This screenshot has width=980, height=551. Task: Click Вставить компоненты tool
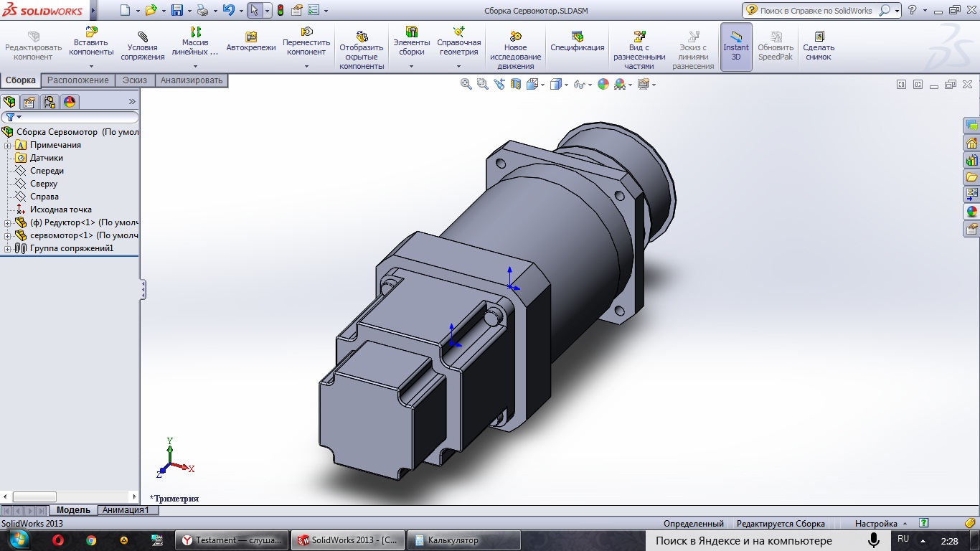[x=91, y=43]
